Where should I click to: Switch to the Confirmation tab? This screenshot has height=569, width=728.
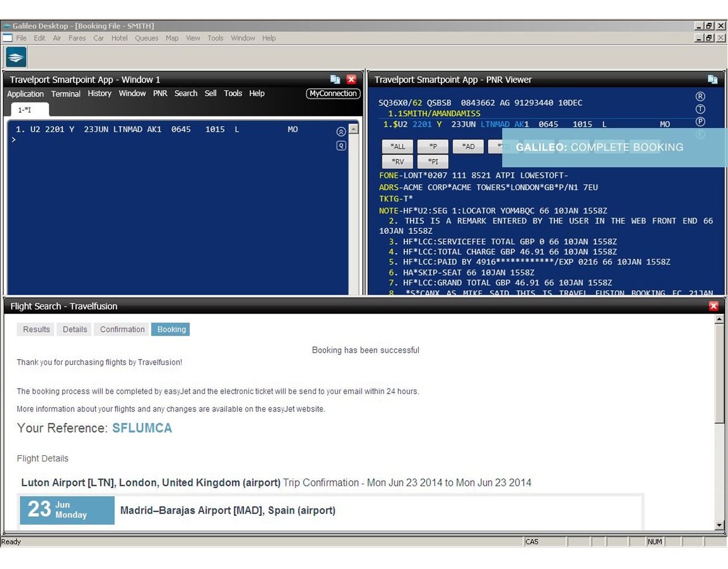[x=122, y=329]
